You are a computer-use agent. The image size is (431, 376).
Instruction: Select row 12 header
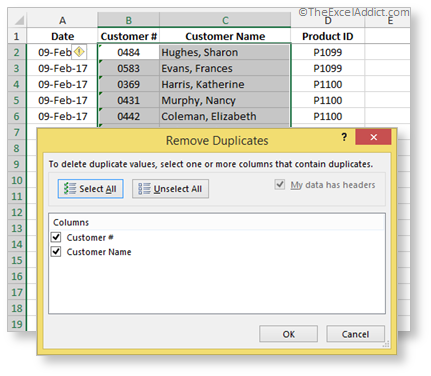coord(17,212)
